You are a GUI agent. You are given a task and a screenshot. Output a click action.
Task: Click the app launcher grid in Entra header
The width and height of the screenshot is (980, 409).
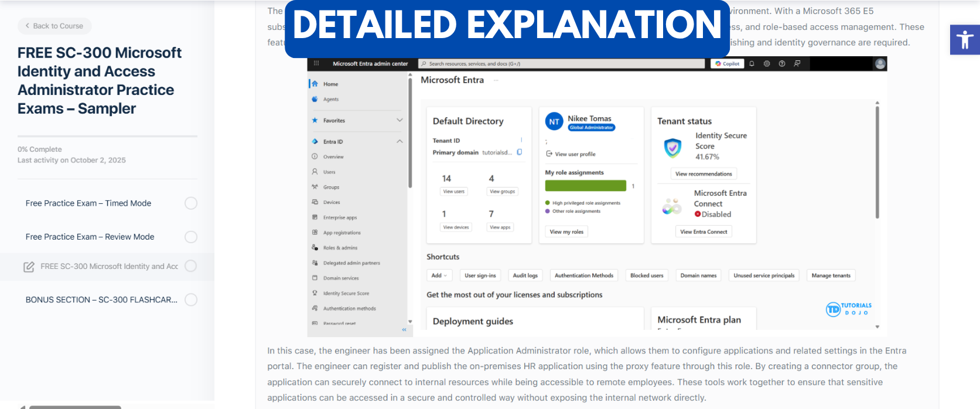pos(316,63)
